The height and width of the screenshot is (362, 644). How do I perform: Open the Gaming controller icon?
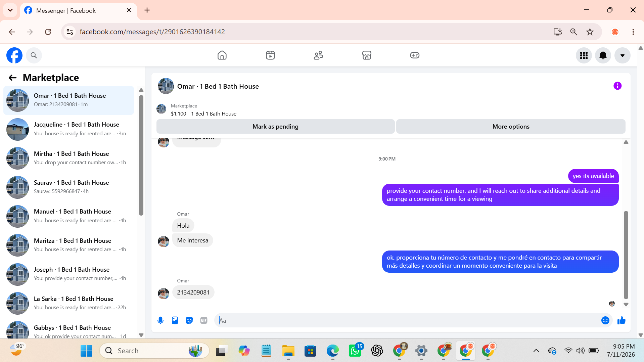click(x=415, y=55)
